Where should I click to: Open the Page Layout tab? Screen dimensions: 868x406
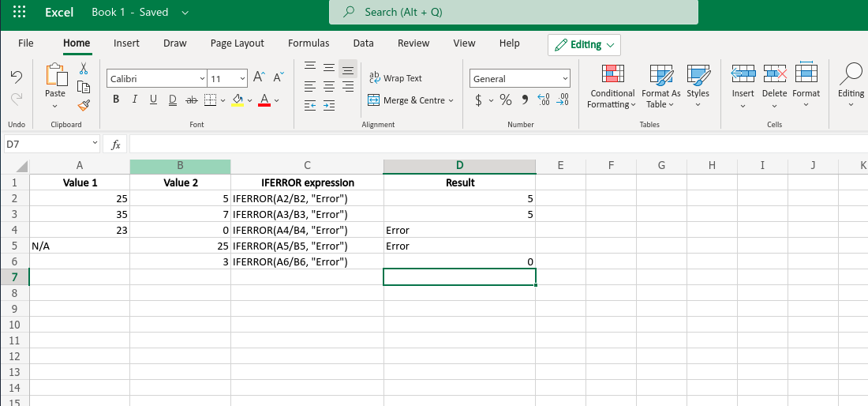click(x=238, y=43)
